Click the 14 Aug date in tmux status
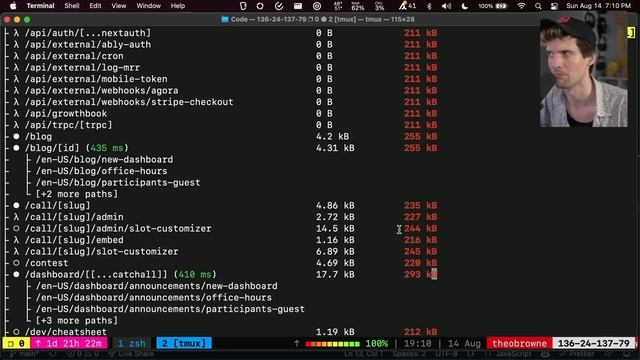Image resolution: width=640 pixels, height=360 pixels. coord(464,343)
